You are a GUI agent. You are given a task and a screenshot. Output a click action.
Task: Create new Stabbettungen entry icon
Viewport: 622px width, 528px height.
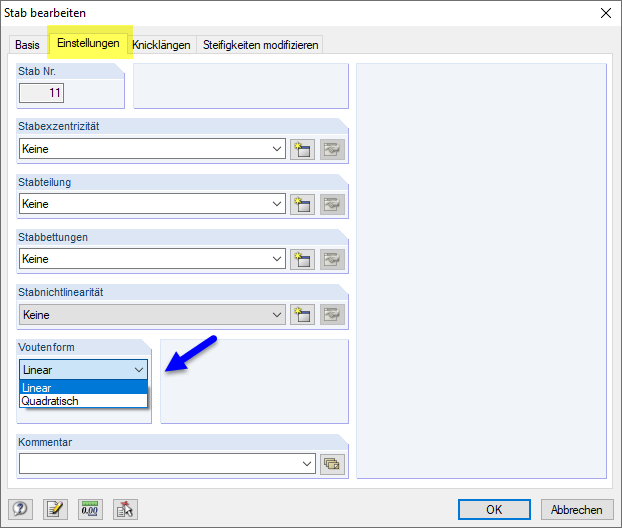(302, 259)
